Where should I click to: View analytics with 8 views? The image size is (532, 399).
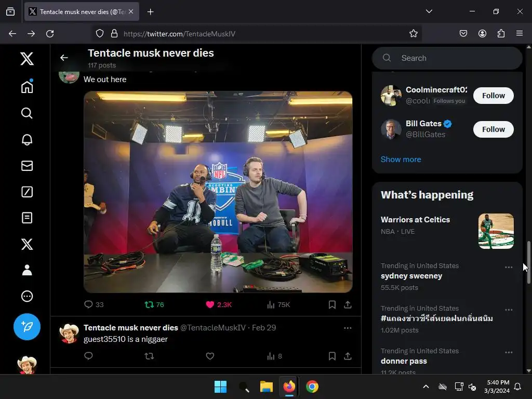click(274, 356)
